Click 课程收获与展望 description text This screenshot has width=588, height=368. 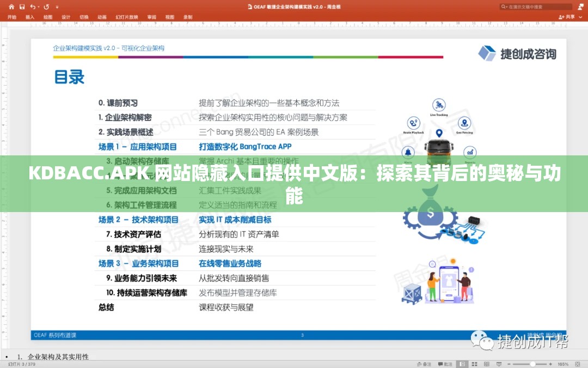pos(226,307)
